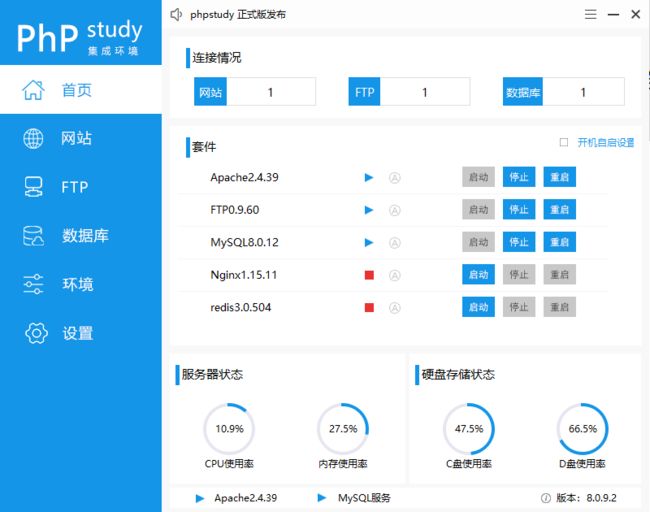The image size is (650, 512).
Task: Enable the 开机自启设置 checkbox
Action: point(564,142)
